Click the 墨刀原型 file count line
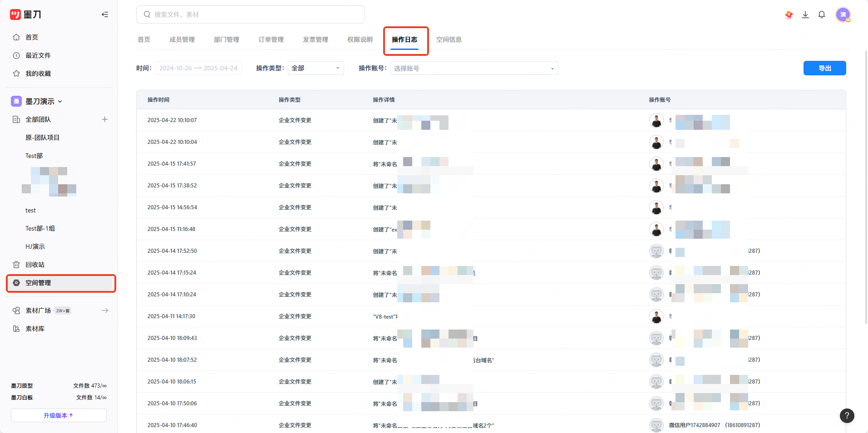Viewport: 868px width, 433px height. [x=59, y=386]
